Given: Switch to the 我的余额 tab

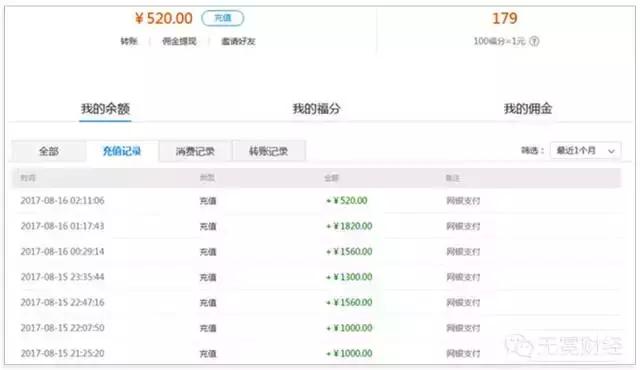Looking at the screenshot, I should point(105,109).
